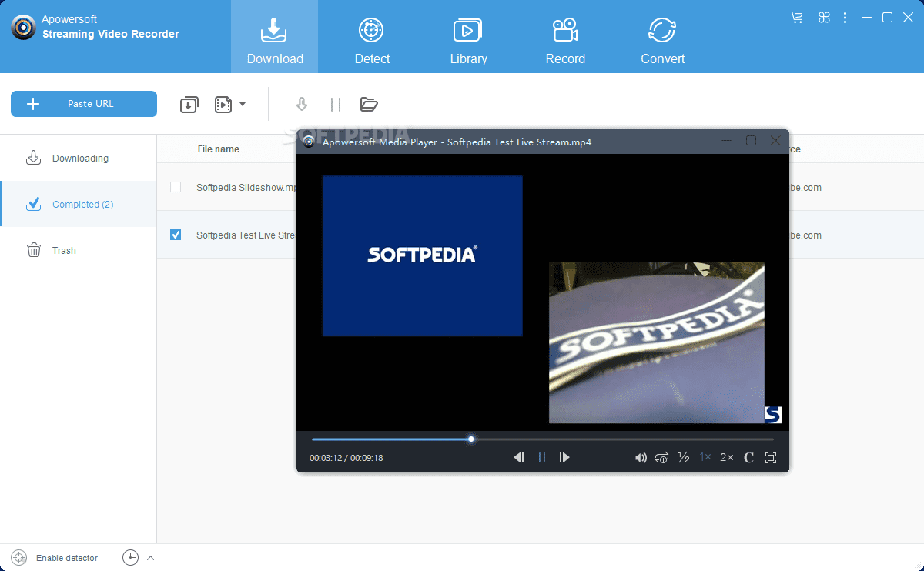
Task: Minimize the Apowersoft Media Player window
Action: 726,141
